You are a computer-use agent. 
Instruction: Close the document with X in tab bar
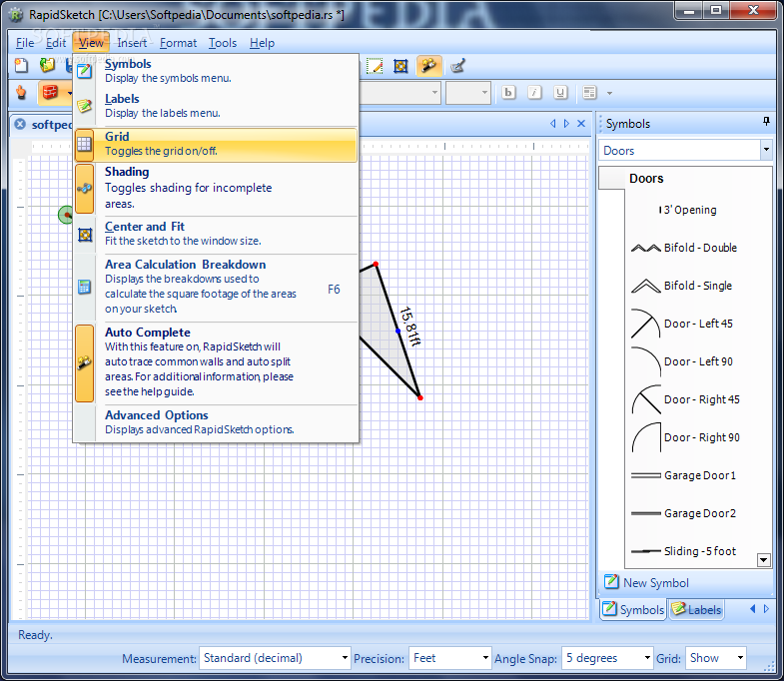coord(581,124)
